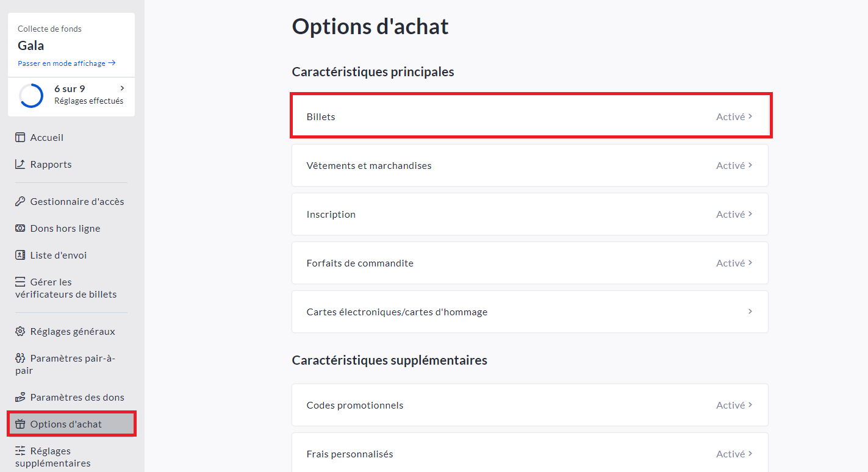Open the Codes promotionnels row

[529, 405]
